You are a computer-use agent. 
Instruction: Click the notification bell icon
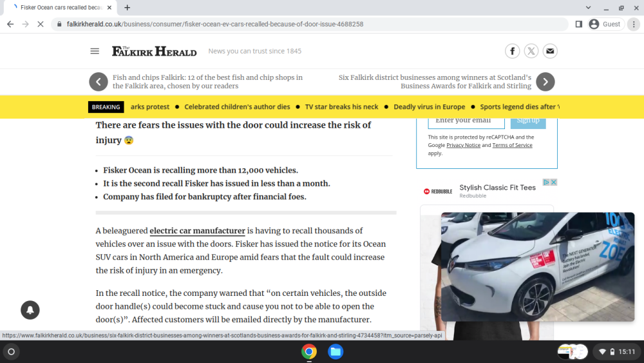pyautogui.click(x=30, y=310)
